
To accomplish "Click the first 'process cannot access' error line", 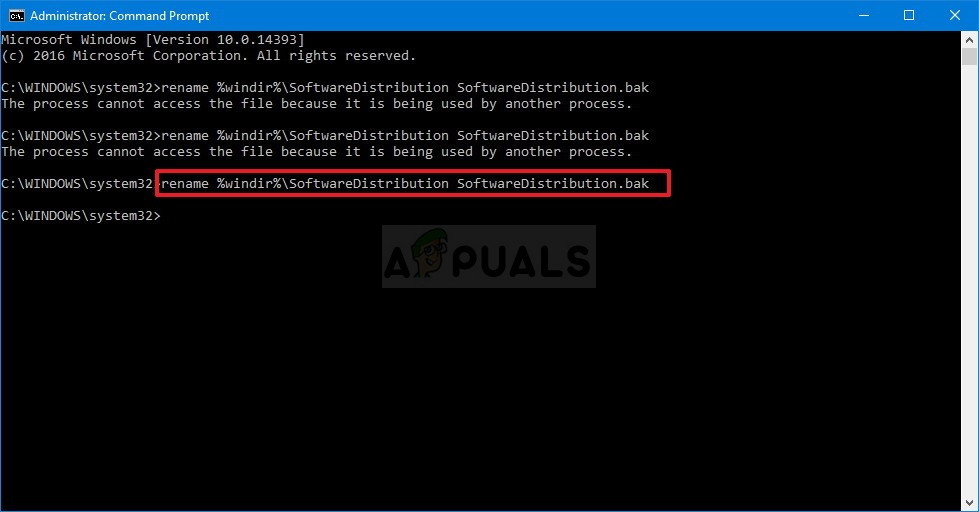I will click(x=317, y=104).
